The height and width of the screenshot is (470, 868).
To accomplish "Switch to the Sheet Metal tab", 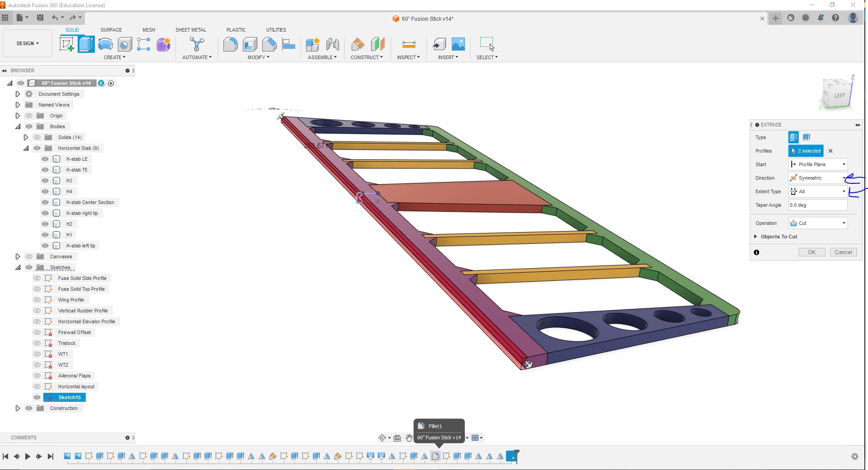I will [x=190, y=30].
